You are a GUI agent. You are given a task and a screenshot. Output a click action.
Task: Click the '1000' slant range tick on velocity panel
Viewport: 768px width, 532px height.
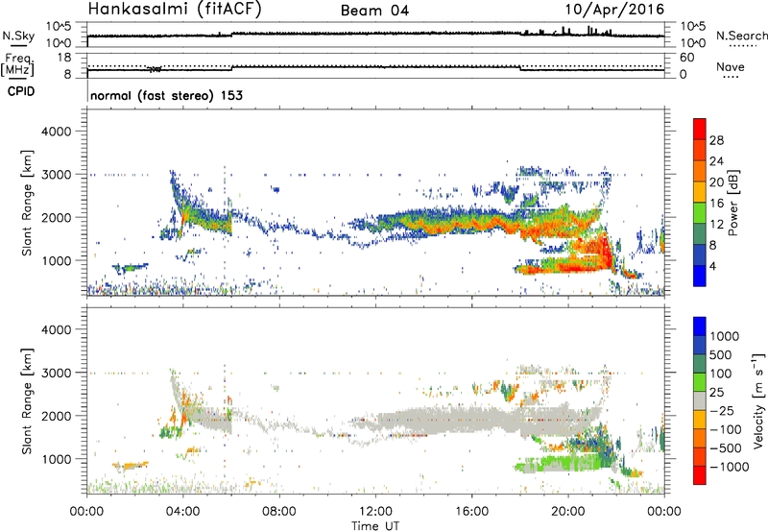coord(56,459)
